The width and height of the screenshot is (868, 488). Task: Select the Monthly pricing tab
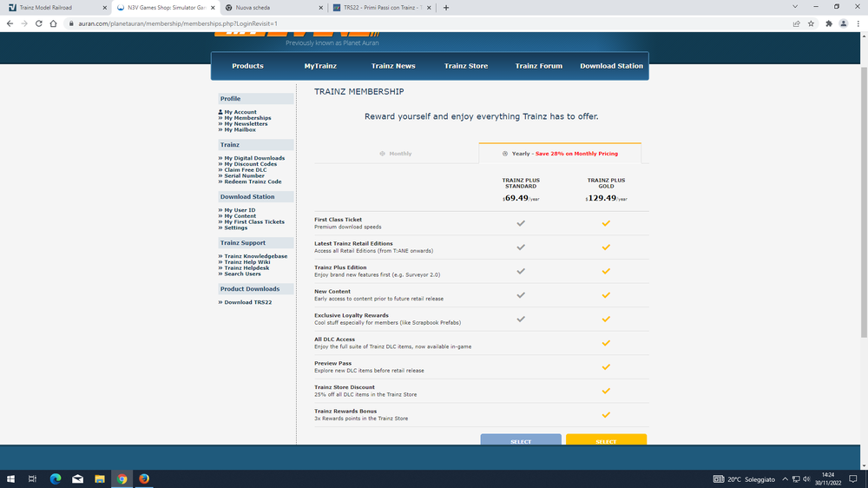pyautogui.click(x=396, y=154)
